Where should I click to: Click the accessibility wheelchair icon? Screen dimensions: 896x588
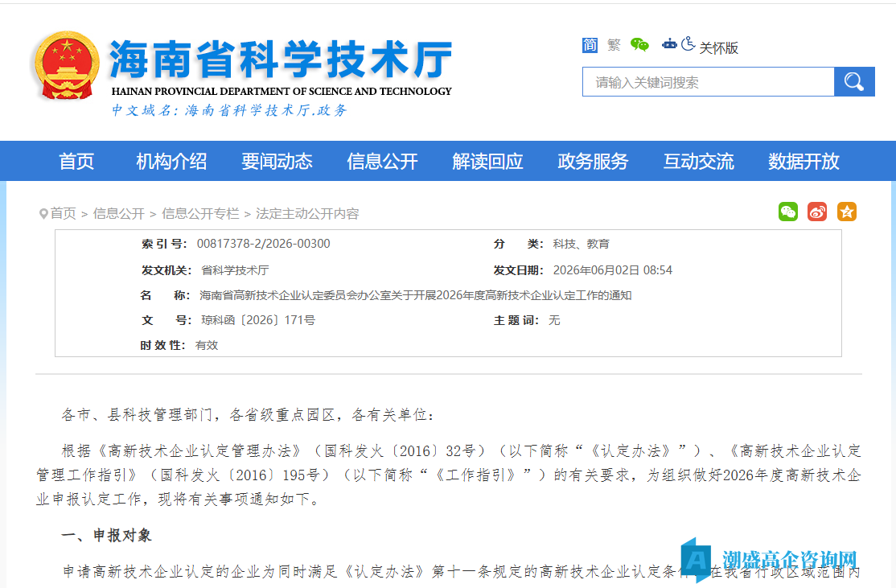(x=688, y=44)
